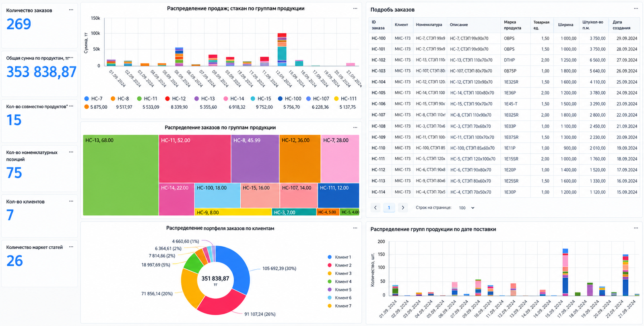Image resolution: width=644 pixels, height=326 pixels.
Task: Toggle the HC-111 series in sales legend
Action: pyautogui.click(x=345, y=99)
